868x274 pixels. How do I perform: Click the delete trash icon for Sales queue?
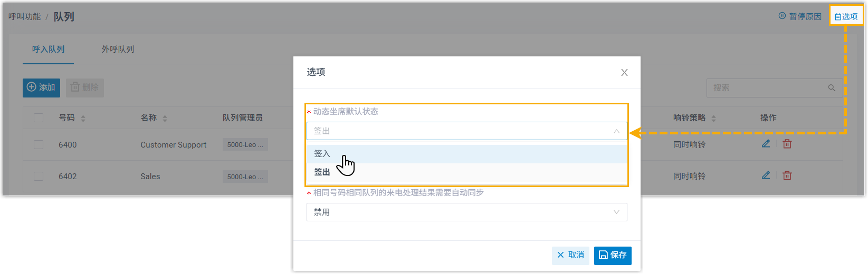(x=787, y=175)
